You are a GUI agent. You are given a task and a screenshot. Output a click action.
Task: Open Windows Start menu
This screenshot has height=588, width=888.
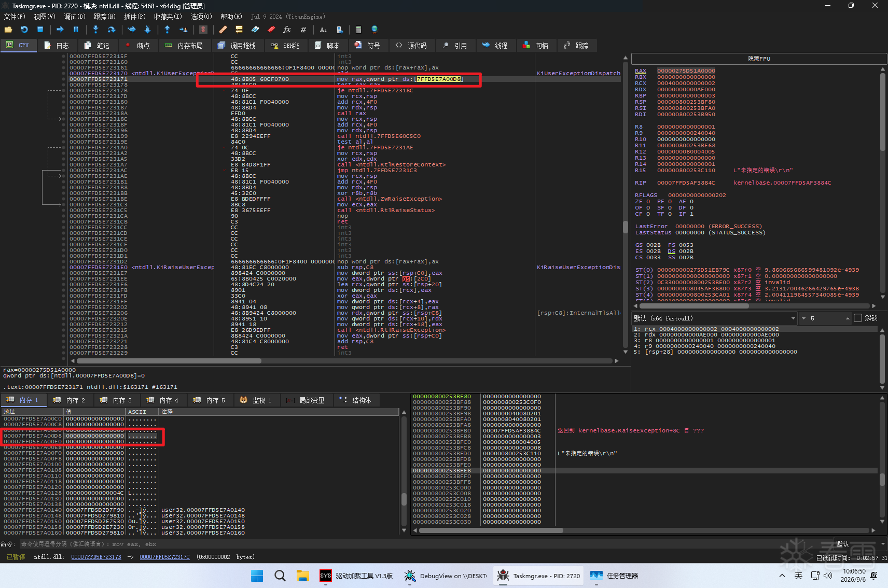coord(257,576)
